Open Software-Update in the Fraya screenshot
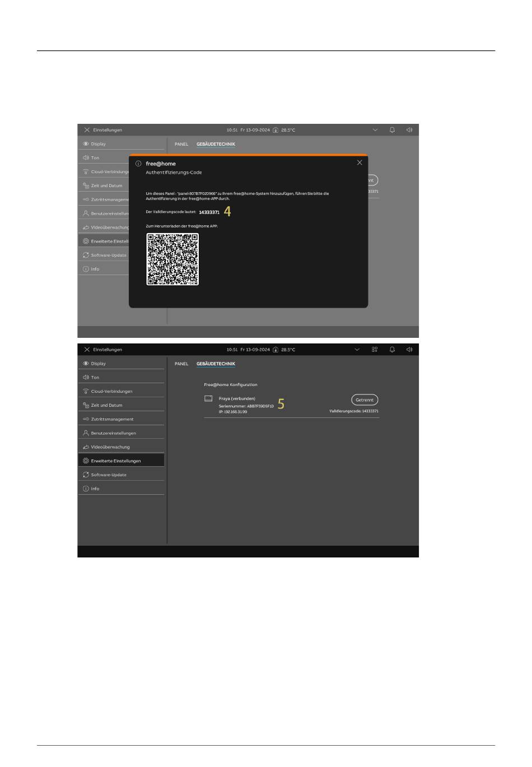The height and width of the screenshot is (767, 532). (122, 475)
